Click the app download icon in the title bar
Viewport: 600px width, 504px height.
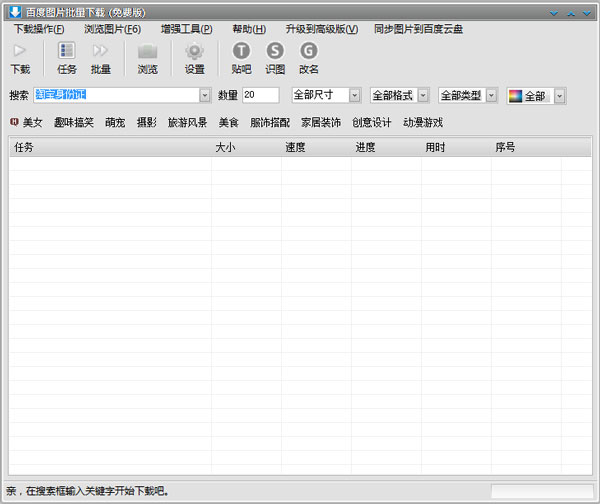(15, 12)
